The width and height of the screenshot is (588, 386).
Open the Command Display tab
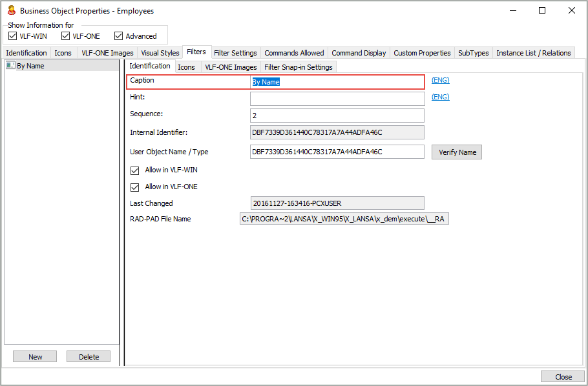click(x=359, y=53)
